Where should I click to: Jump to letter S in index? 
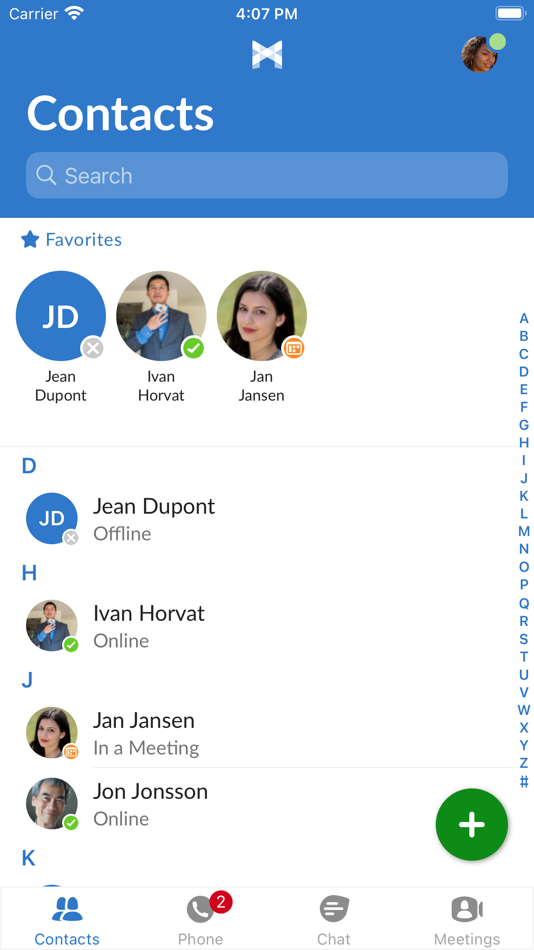(x=524, y=639)
